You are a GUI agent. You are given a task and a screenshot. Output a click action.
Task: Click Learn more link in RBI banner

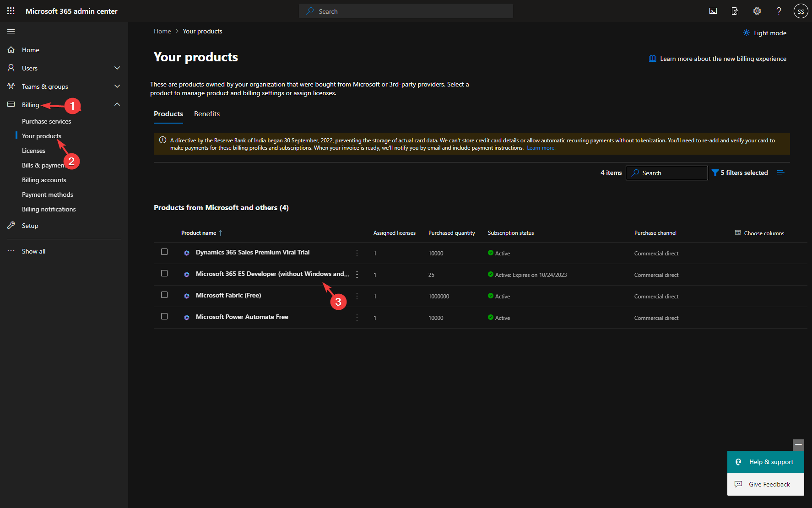pos(541,148)
